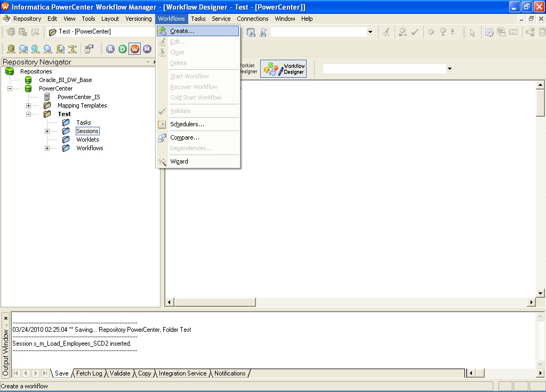Launch Designer via the green D icon
546x392 pixels.
[123, 49]
